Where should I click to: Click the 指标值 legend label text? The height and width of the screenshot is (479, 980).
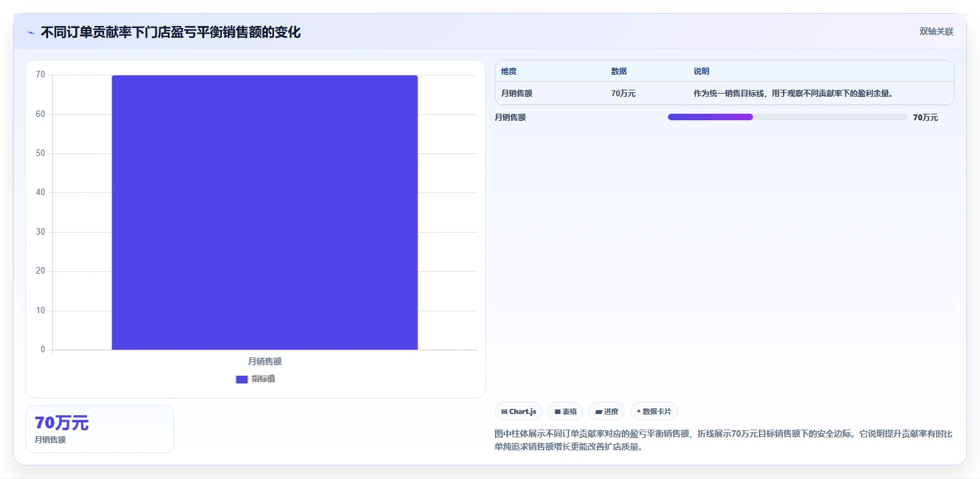[263, 379]
